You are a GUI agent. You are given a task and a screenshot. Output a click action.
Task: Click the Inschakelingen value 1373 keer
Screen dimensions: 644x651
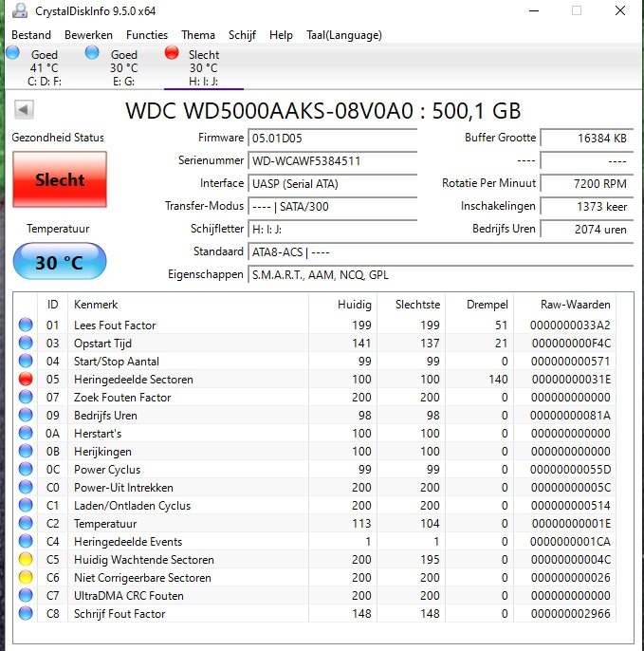click(x=587, y=206)
